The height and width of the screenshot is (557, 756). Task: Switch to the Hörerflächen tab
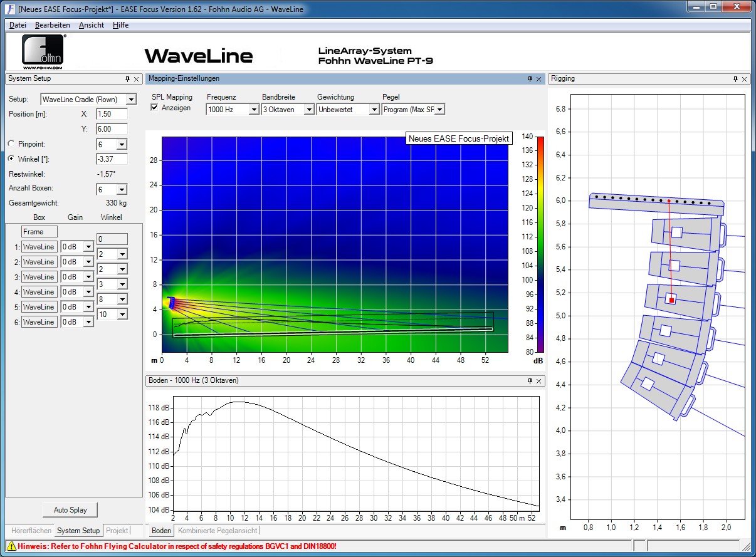pos(31,531)
